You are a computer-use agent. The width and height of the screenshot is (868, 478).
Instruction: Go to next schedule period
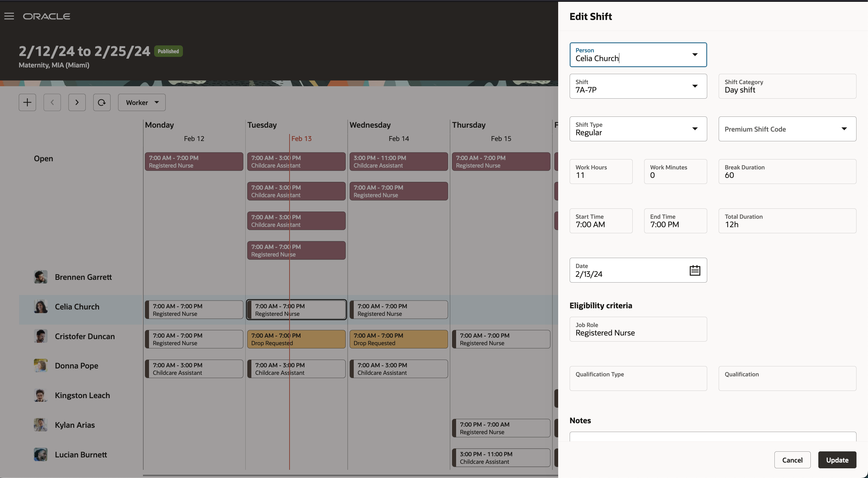[77, 102]
